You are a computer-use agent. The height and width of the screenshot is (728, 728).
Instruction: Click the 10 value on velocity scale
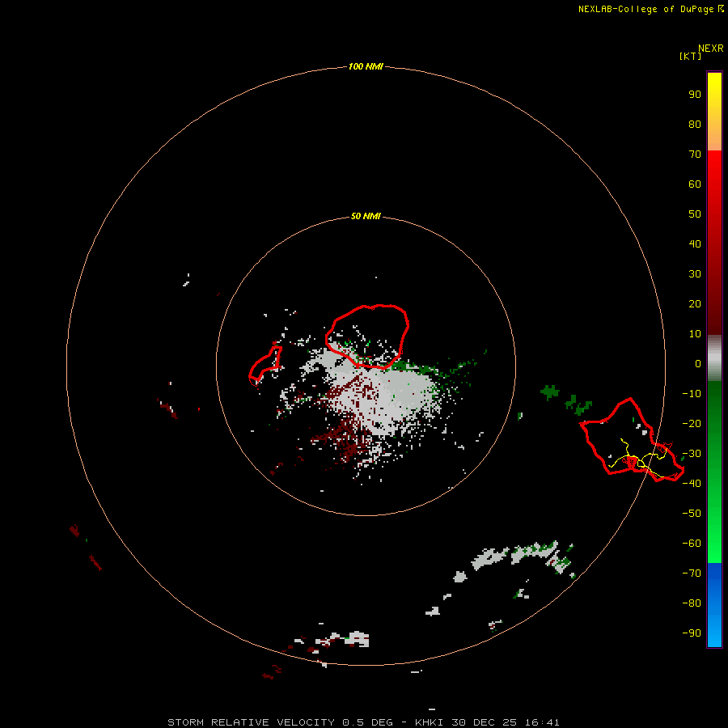[x=695, y=334]
